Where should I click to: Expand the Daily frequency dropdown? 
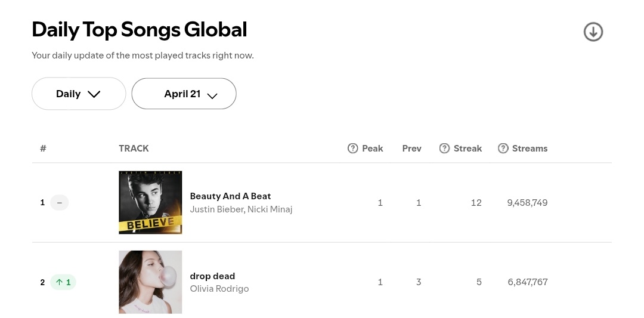coord(79,94)
